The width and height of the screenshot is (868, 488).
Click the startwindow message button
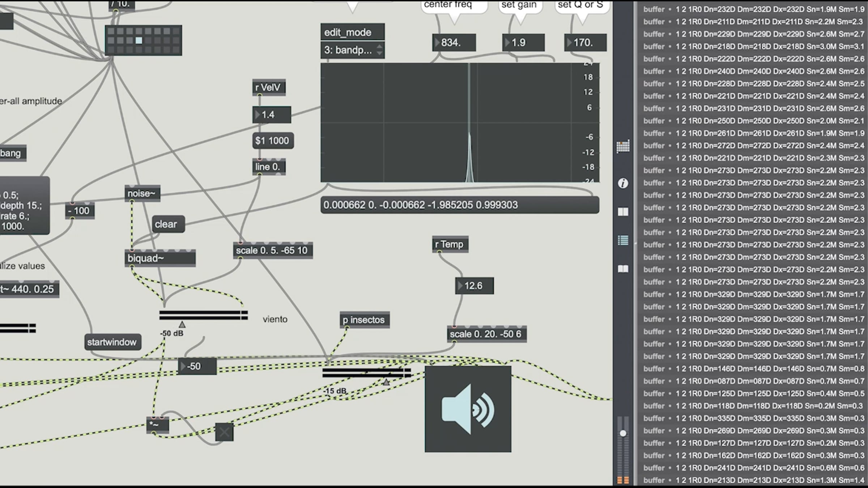tap(112, 342)
